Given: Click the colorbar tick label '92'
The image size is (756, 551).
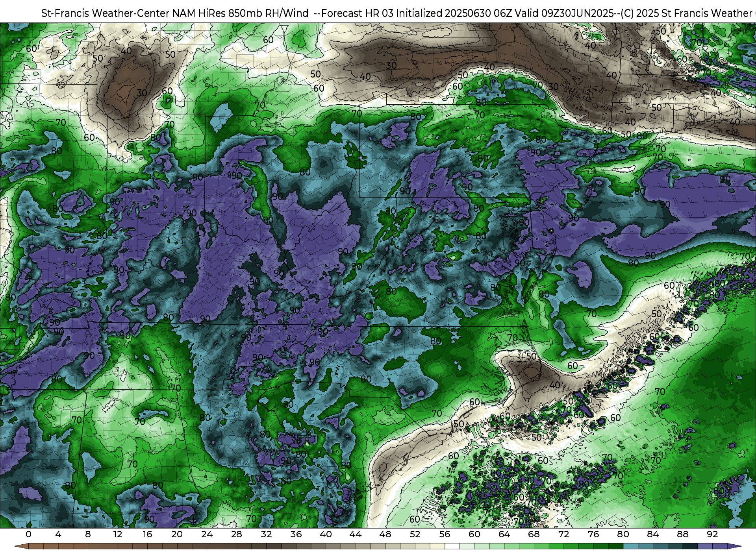Looking at the screenshot, I should (712, 534).
